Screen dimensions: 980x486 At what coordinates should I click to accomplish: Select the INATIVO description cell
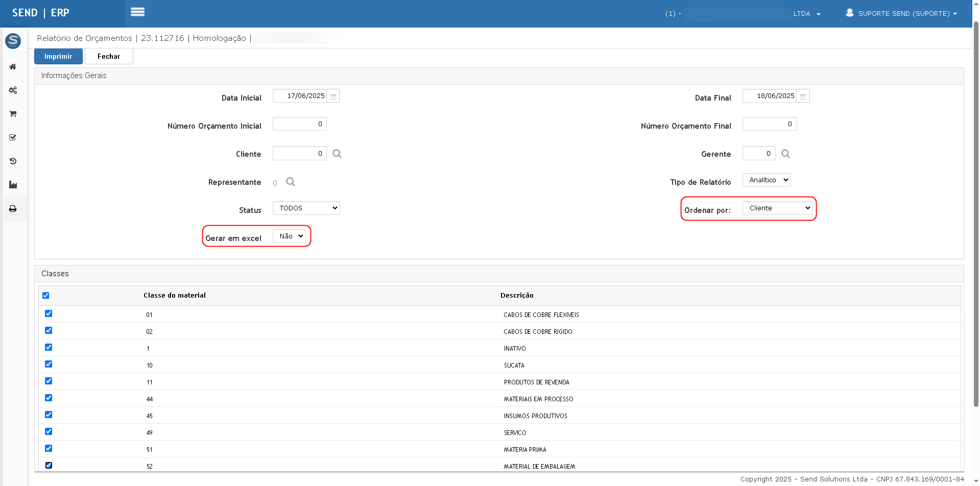pos(514,349)
